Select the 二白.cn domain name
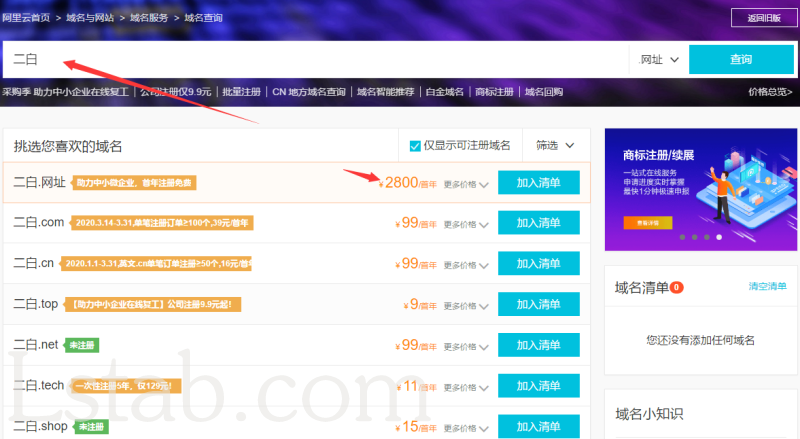Screen dimensions: 800x439 tap(33, 263)
